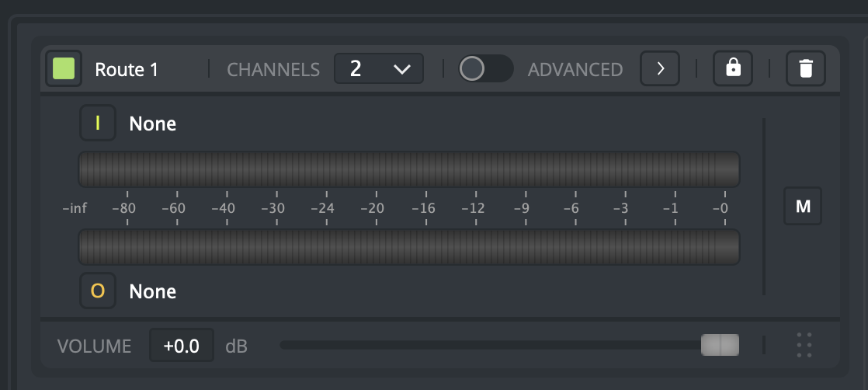Select the Route 1 name label
This screenshot has width=868, height=390.
(127, 69)
